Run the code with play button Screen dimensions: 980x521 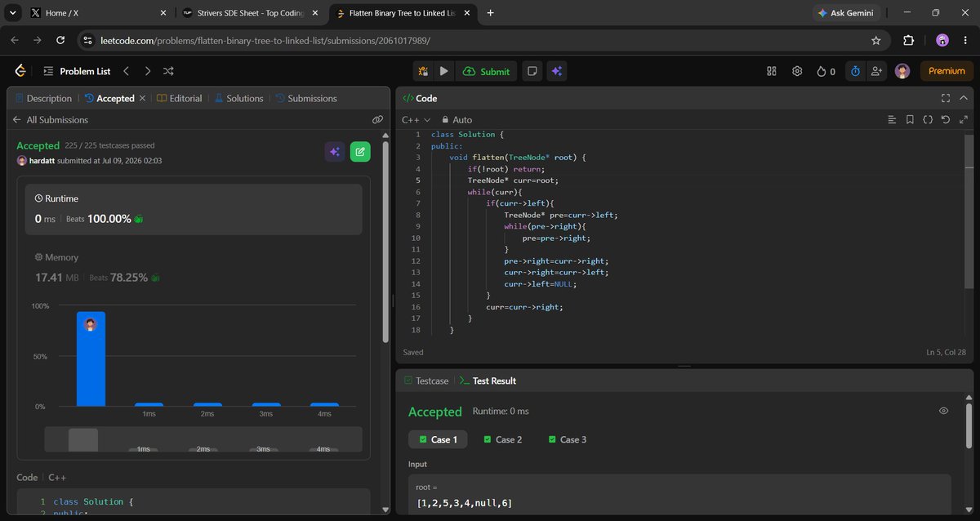point(443,71)
